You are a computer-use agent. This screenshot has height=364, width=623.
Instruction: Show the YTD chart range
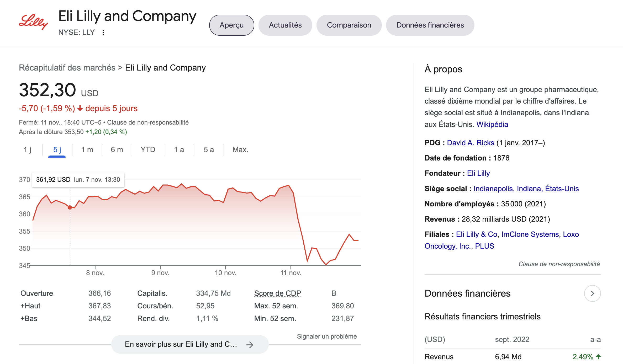click(148, 149)
